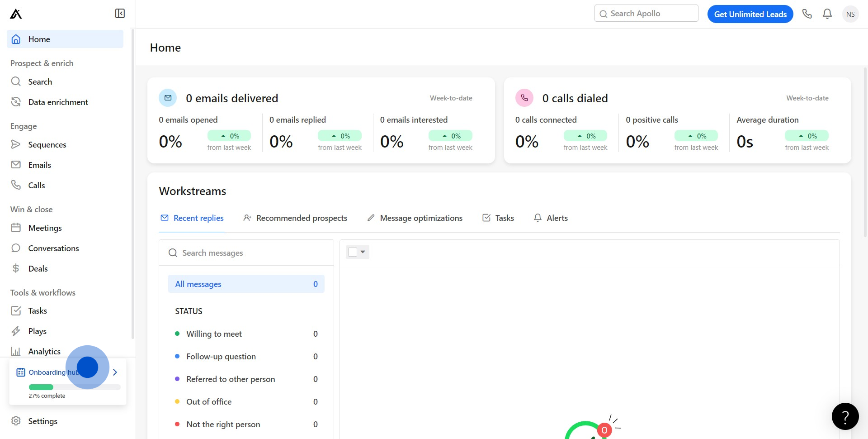Image resolution: width=868 pixels, height=439 pixels.
Task: Collapse the sidebar with the panel icon
Action: (120, 14)
